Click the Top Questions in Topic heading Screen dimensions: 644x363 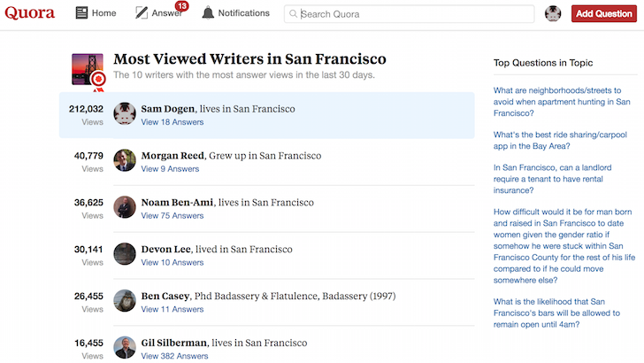(543, 63)
